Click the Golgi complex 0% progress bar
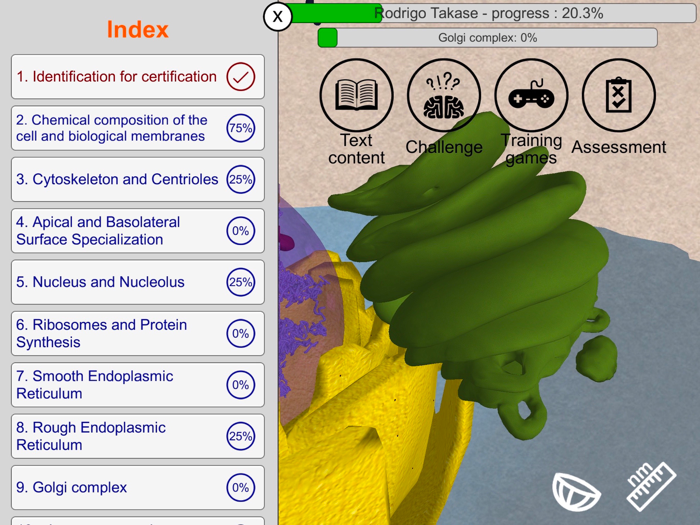Screen dimensions: 700x525 488,38
